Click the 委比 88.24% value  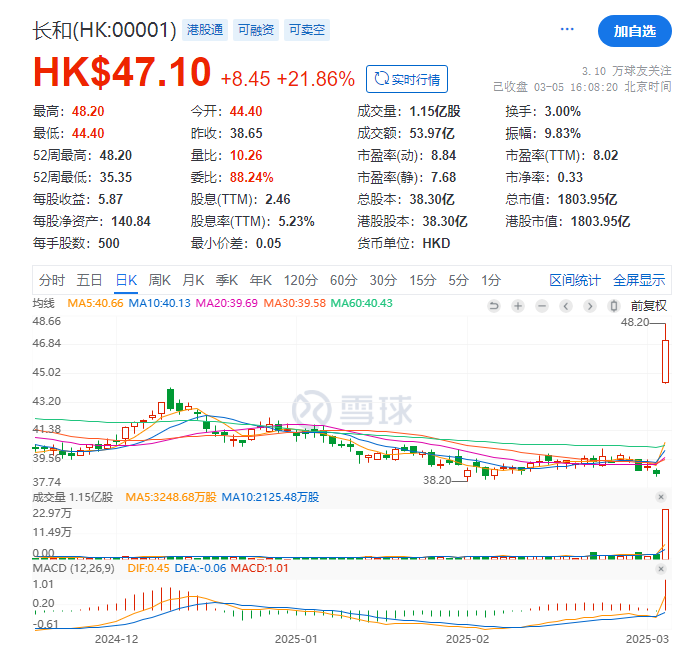(251, 177)
